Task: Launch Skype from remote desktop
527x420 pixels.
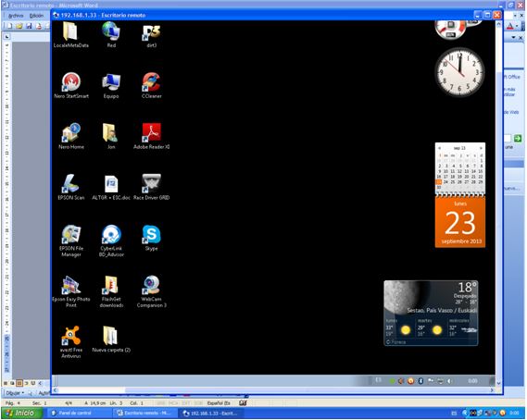Action: tap(151, 238)
